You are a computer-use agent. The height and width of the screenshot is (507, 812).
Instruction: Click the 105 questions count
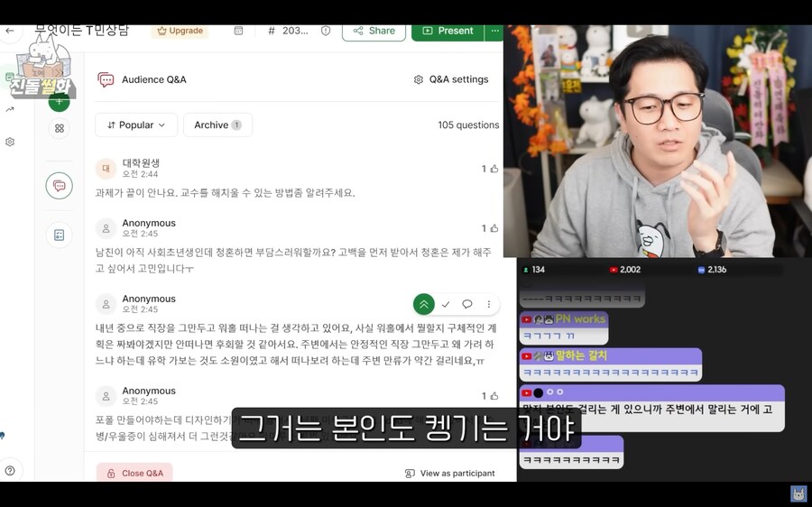coord(468,124)
